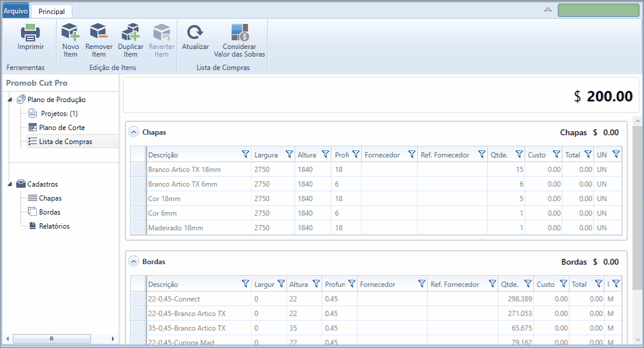The width and height of the screenshot is (644, 348).
Task: Filter Chapas table by Altura
Action: 325,154
